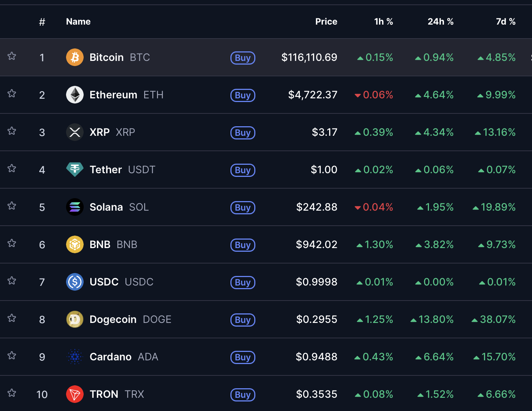The height and width of the screenshot is (411, 532).
Task: Click the Solana logo icon
Action: coord(75,207)
